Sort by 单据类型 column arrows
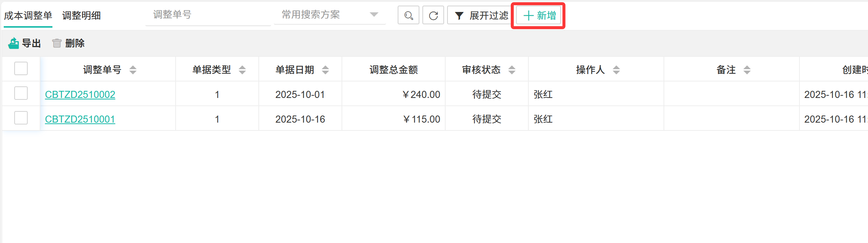 [x=242, y=70]
